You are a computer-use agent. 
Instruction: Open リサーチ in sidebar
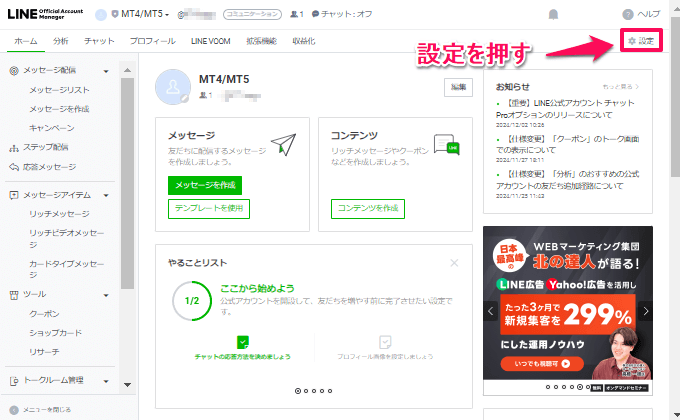44,352
